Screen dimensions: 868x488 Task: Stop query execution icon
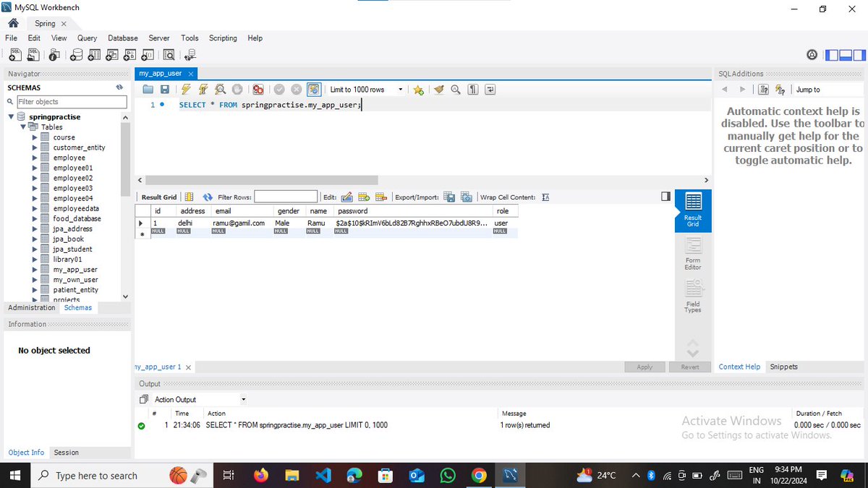click(237, 90)
